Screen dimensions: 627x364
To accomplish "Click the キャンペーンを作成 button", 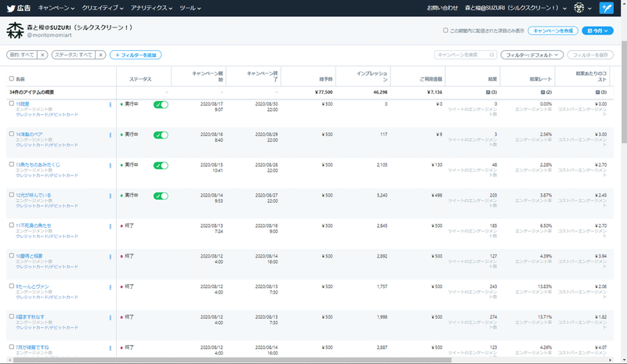I will pyautogui.click(x=553, y=31).
